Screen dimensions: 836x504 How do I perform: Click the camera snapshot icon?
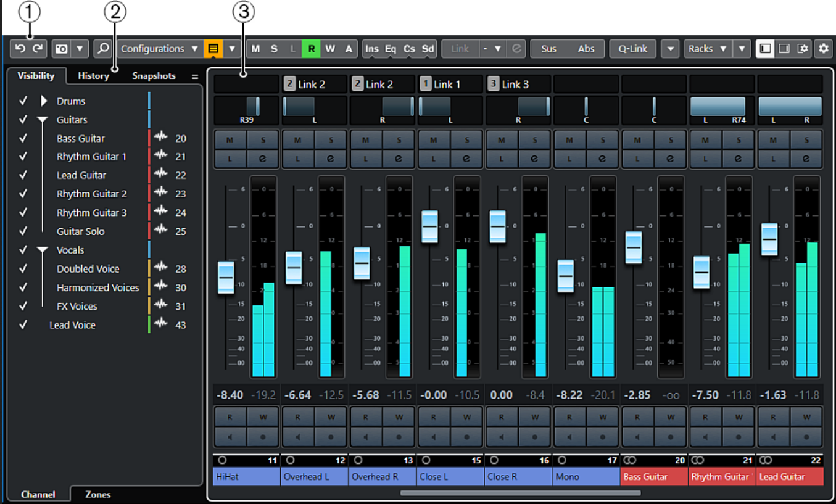(62, 49)
